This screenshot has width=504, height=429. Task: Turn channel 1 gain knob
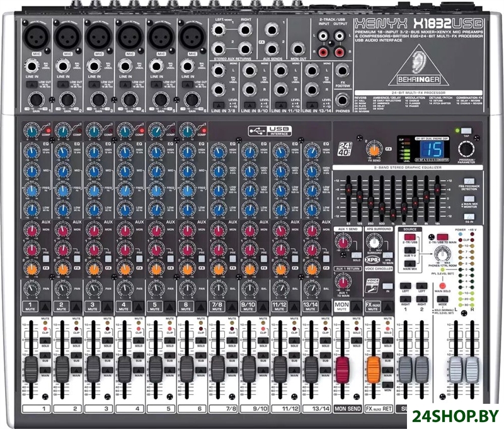pyautogui.click(x=37, y=100)
